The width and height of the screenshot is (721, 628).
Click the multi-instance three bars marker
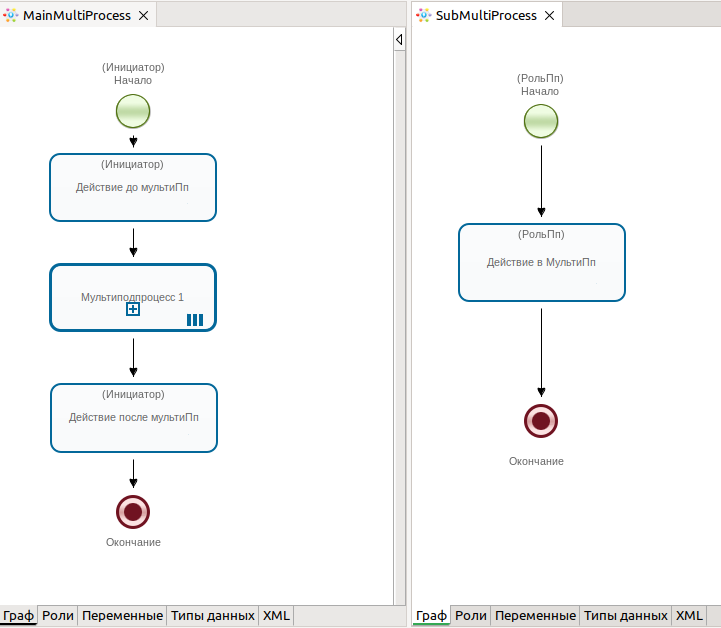195,320
